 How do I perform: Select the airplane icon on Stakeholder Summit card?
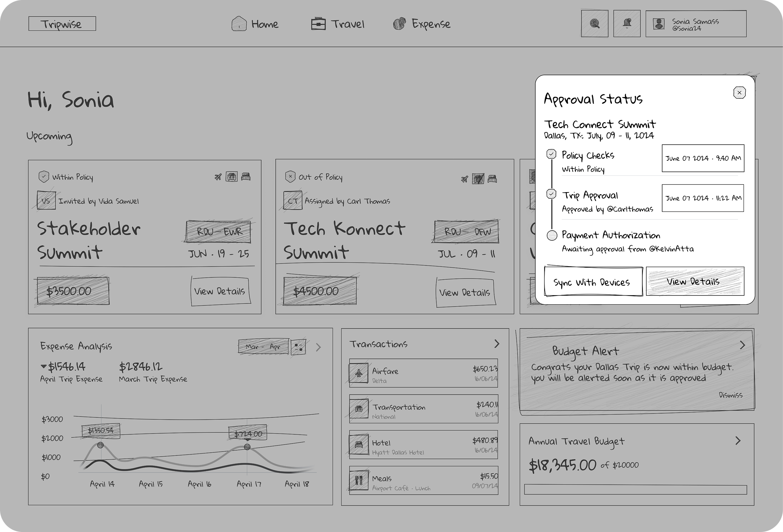(218, 176)
